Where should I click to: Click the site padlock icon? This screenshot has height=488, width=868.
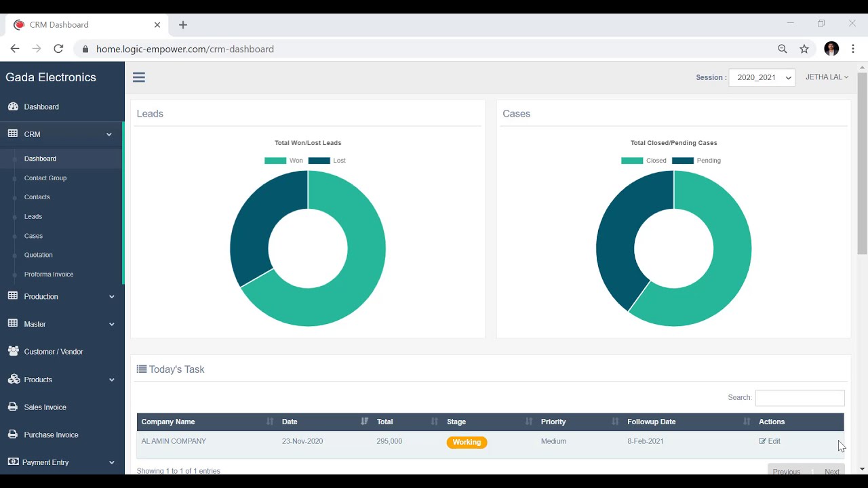coord(85,49)
